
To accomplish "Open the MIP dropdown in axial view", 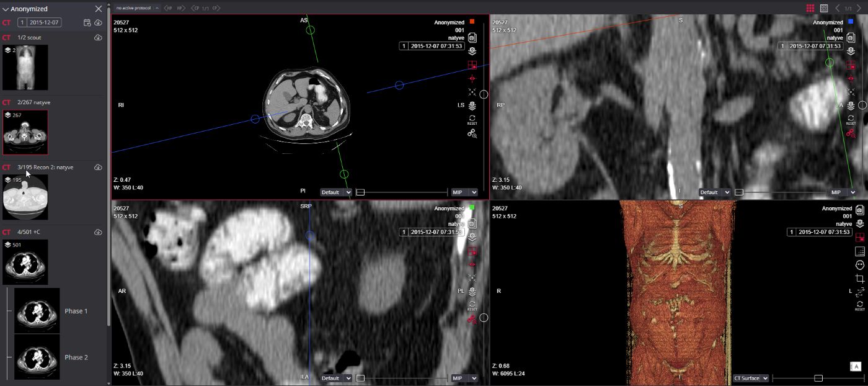I will [x=464, y=192].
